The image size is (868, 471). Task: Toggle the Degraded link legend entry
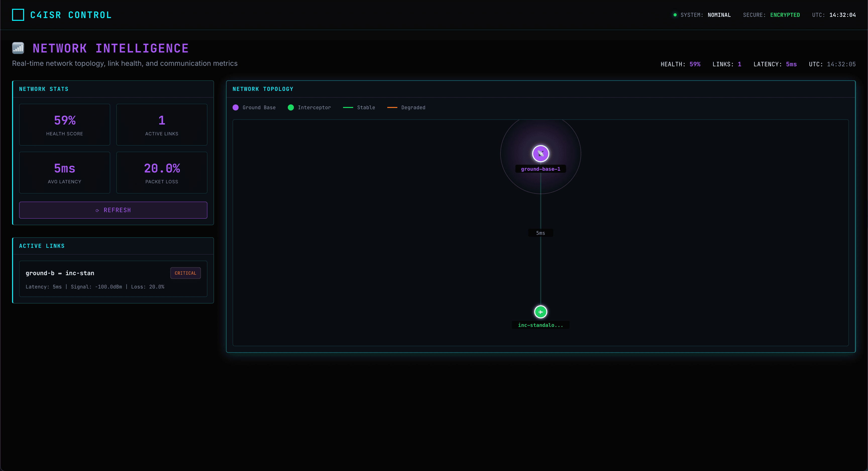[x=407, y=107]
